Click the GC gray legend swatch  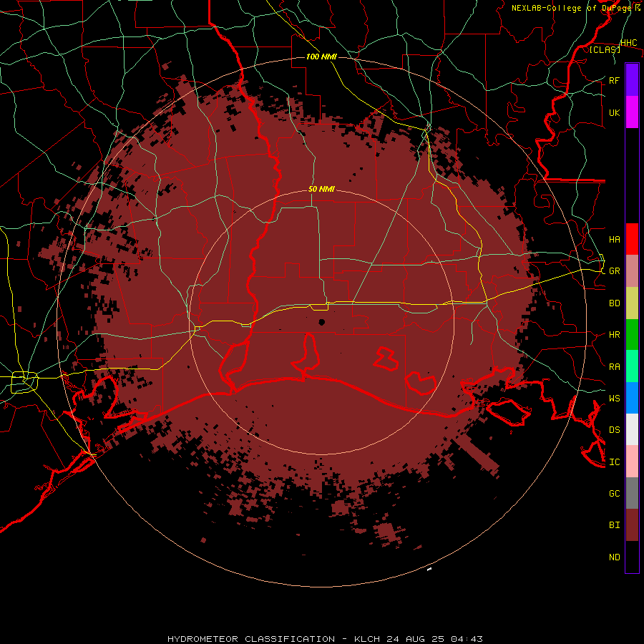632,493
